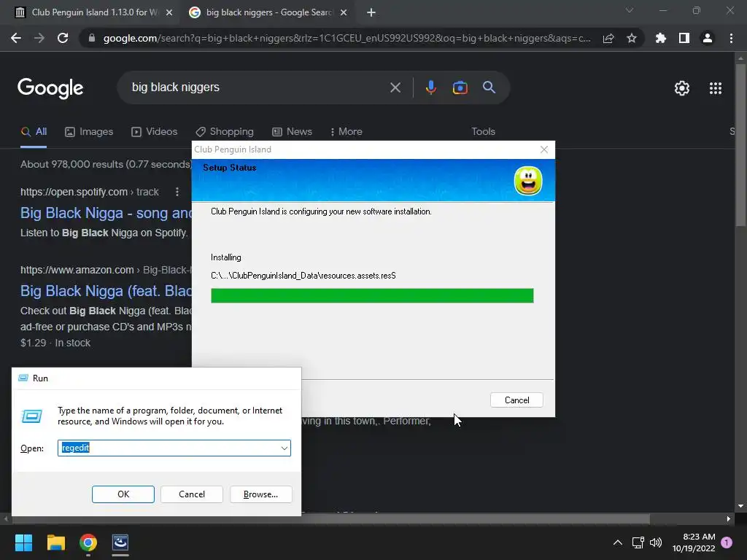This screenshot has width=747, height=560.
Task: Expand the More search filters menu
Action: point(347,132)
